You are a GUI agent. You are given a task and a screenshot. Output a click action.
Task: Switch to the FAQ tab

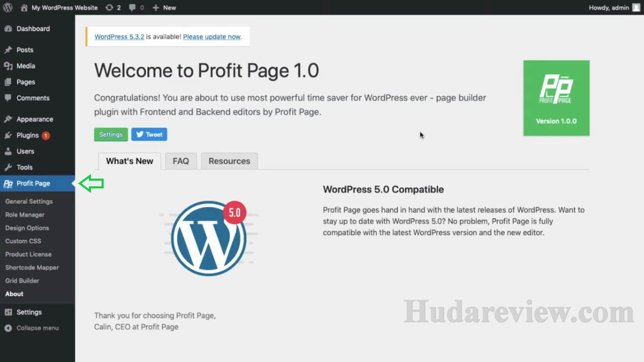pyautogui.click(x=181, y=161)
